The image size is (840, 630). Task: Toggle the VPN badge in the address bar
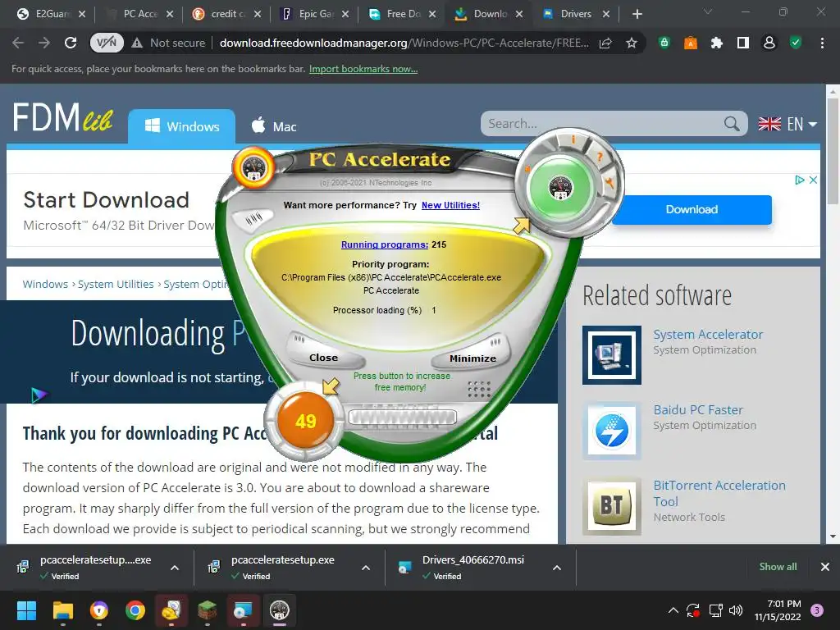click(107, 43)
